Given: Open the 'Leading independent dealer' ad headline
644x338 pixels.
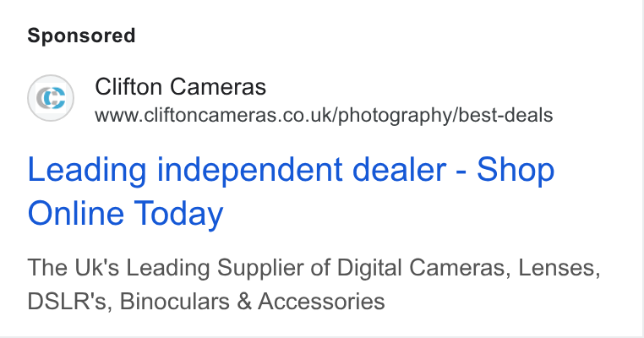Looking at the screenshot, I should pos(291,191).
